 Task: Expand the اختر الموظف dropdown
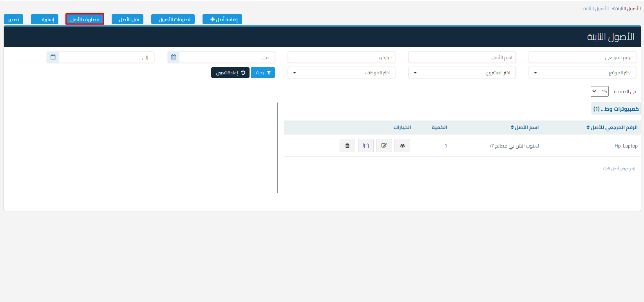341,73
